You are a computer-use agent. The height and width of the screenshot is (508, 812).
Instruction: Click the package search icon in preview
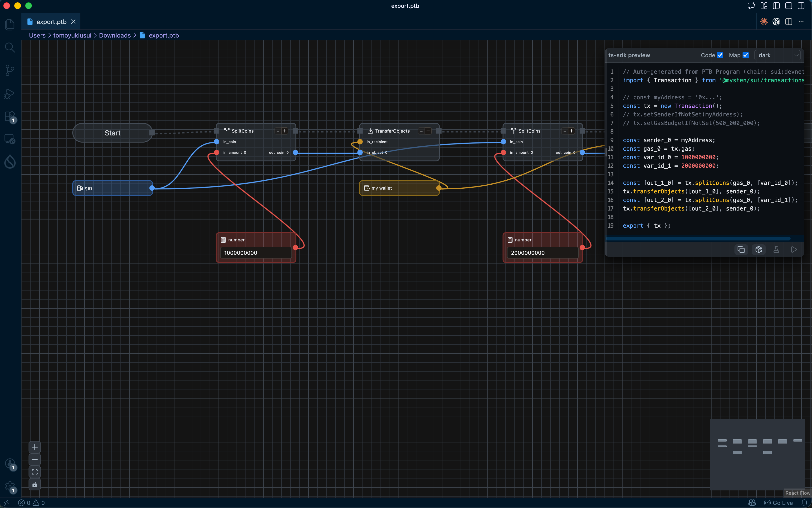(758, 250)
